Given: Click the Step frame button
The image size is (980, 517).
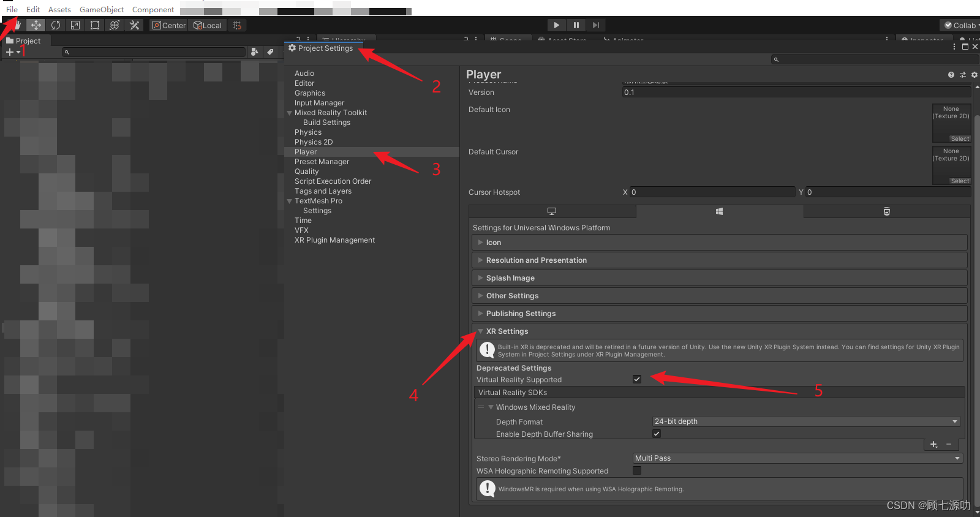Looking at the screenshot, I should (595, 25).
